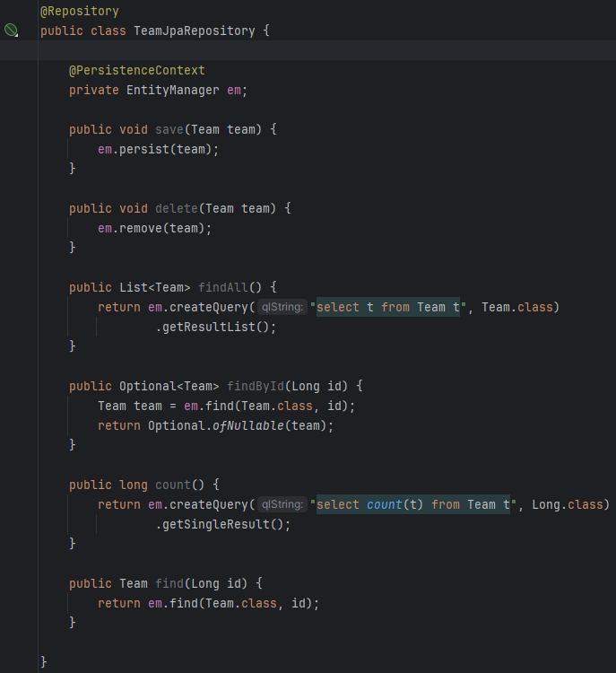Image resolution: width=616 pixels, height=673 pixels.
Task: Click the "select count(t) from Team t" query string
Action: tap(413, 504)
